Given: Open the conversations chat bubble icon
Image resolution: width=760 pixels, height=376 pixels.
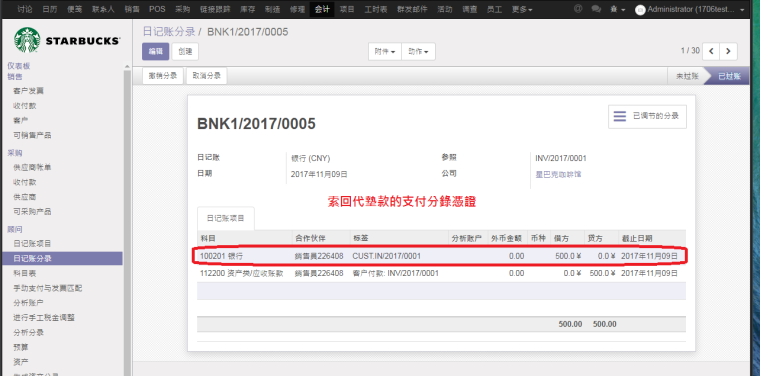Looking at the screenshot, I should tap(596, 9).
